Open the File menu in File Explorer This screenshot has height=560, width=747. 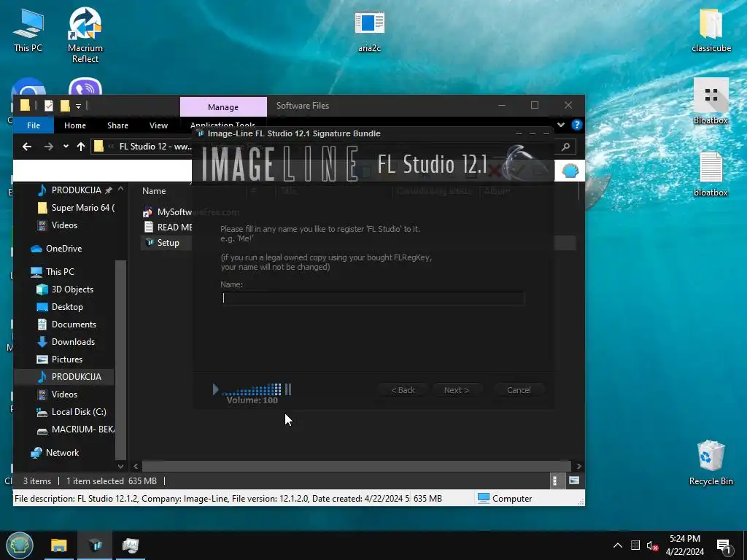(x=34, y=125)
